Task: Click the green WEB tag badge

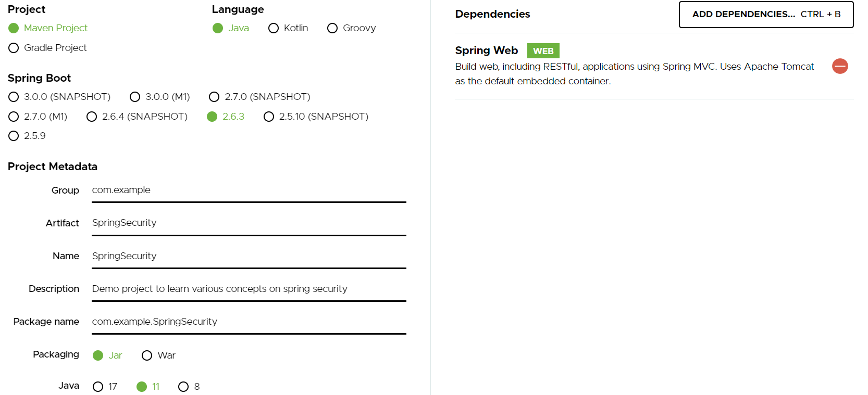Action: click(x=543, y=51)
